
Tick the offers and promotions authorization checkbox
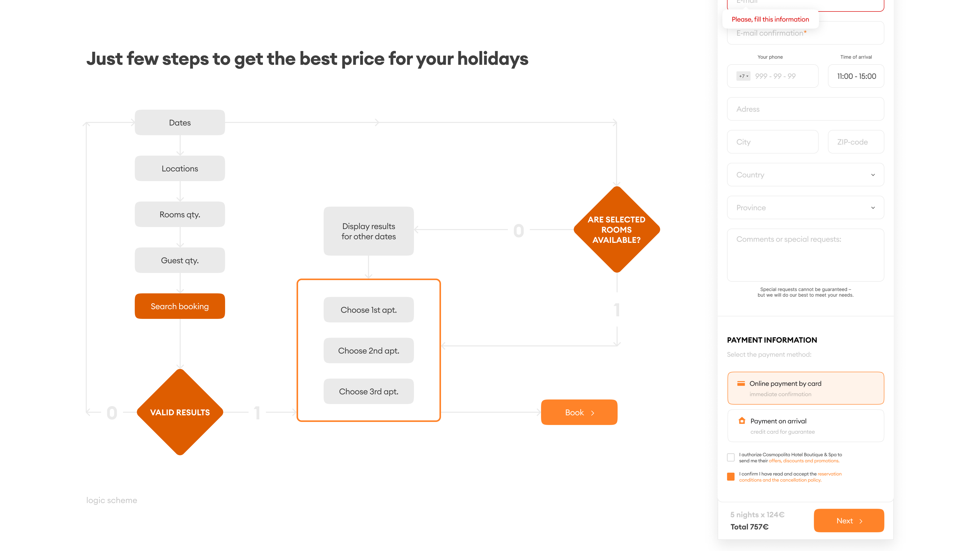click(x=731, y=457)
